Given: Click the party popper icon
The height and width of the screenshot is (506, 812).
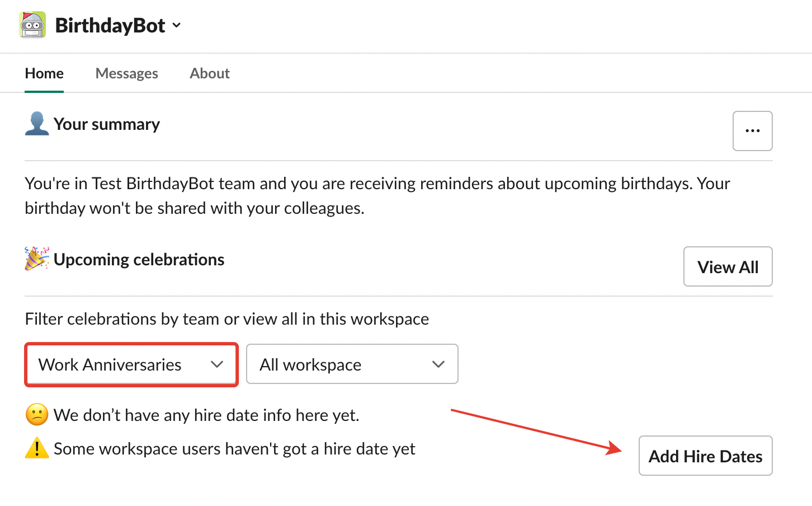Looking at the screenshot, I should pos(37,259).
